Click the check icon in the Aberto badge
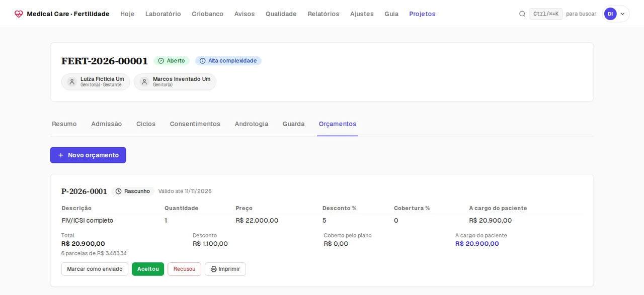 [x=161, y=61]
